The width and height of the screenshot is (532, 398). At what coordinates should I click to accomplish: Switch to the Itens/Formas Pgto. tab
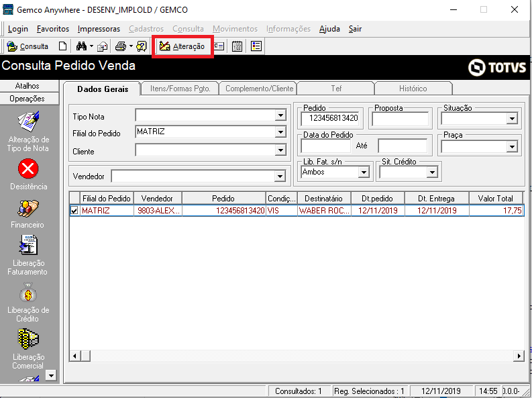(x=180, y=89)
